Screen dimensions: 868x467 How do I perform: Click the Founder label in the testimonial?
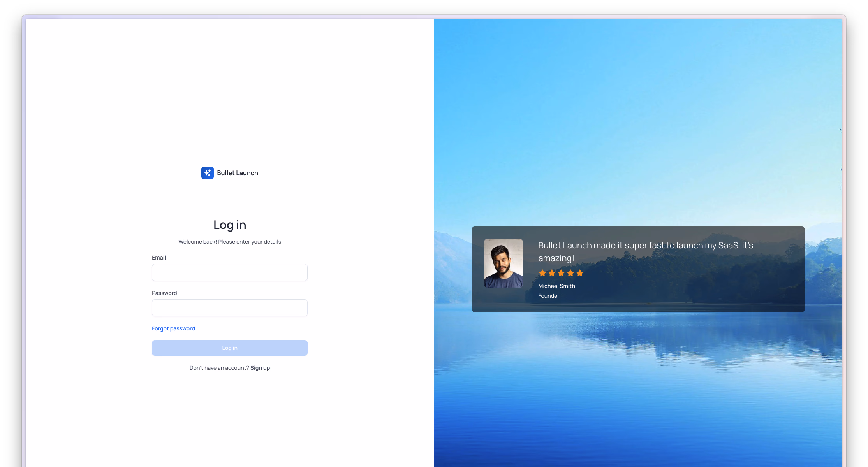click(548, 296)
